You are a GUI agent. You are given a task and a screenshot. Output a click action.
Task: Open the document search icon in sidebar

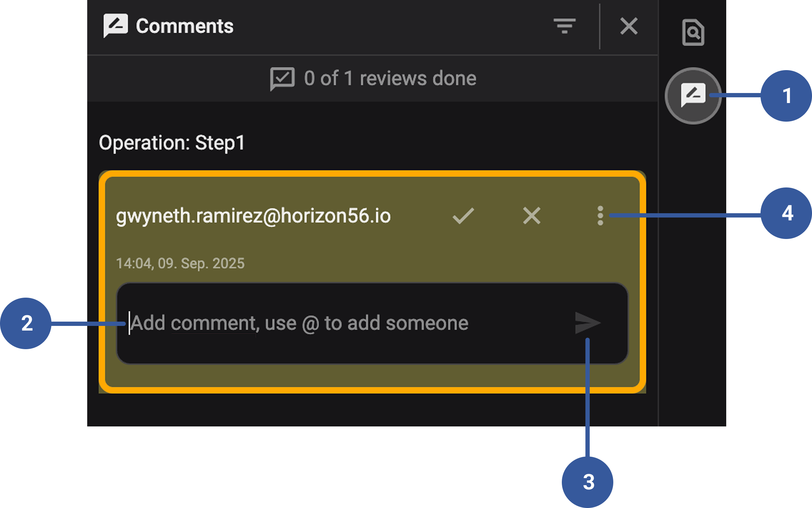693,33
